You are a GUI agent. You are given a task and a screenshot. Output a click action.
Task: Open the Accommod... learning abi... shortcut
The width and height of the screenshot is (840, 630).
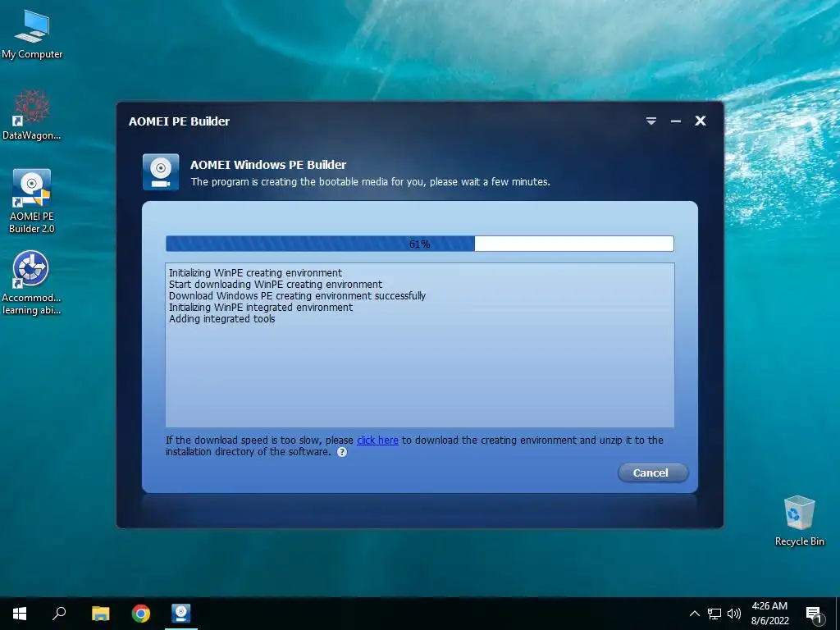click(x=31, y=283)
